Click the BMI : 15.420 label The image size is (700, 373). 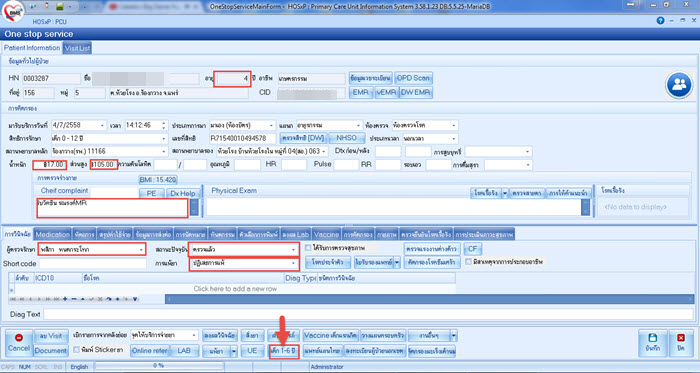pyautogui.click(x=158, y=180)
